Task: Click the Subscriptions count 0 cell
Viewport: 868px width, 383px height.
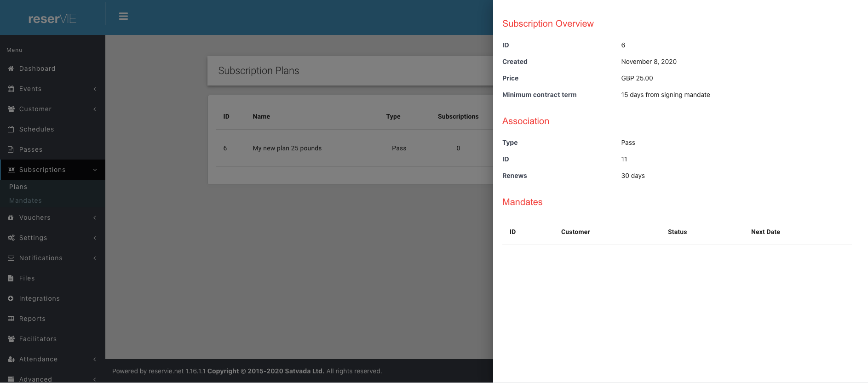Action: click(x=458, y=148)
